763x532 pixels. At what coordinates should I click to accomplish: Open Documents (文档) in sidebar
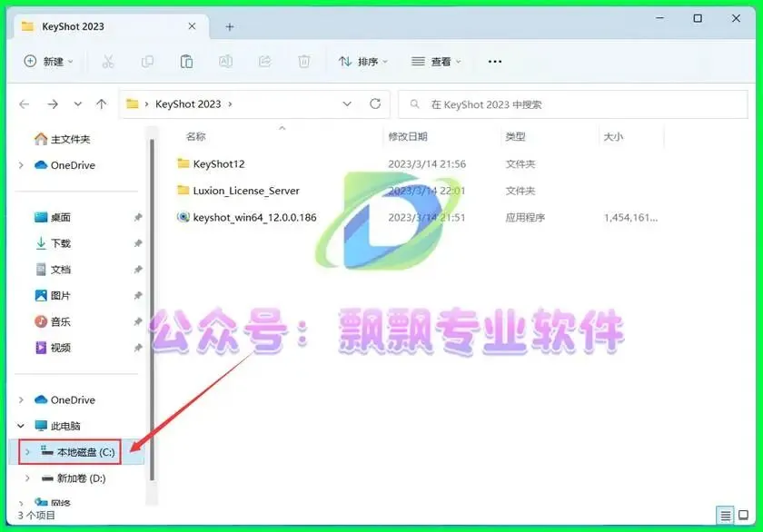point(53,270)
